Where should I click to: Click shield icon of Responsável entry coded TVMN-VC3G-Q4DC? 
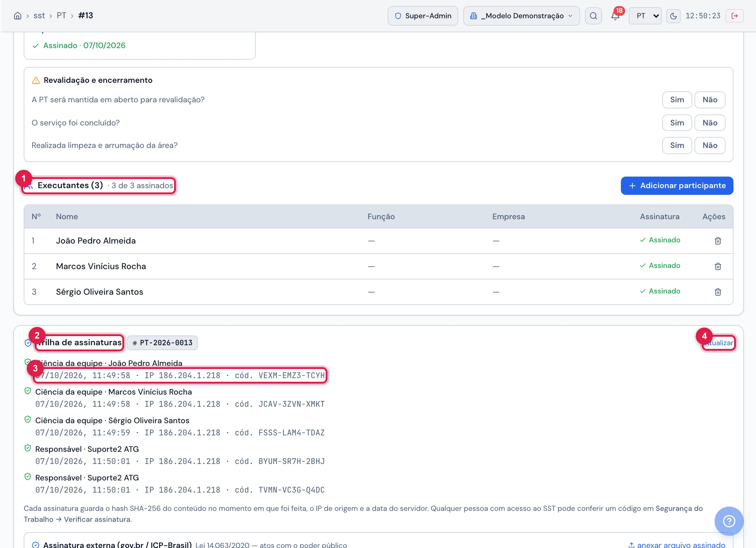click(x=28, y=477)
